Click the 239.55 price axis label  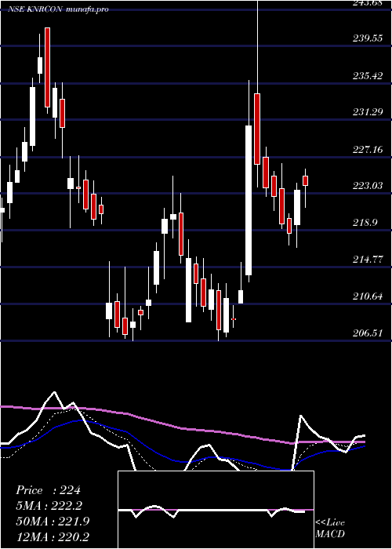click(367, 38)
